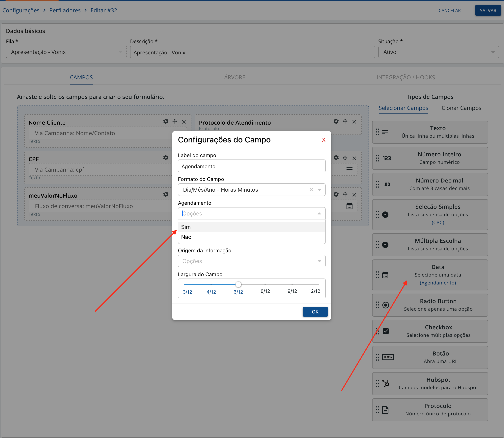Viewport: 504px width, 438px height.
Task: Clear the Formato do Campo selection
Action: [311, 190]
